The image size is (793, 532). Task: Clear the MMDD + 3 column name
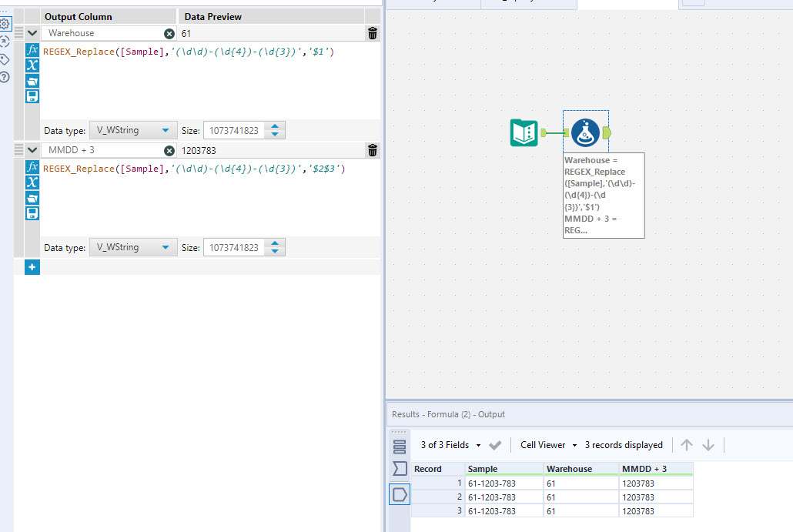(x=169, y=150)
